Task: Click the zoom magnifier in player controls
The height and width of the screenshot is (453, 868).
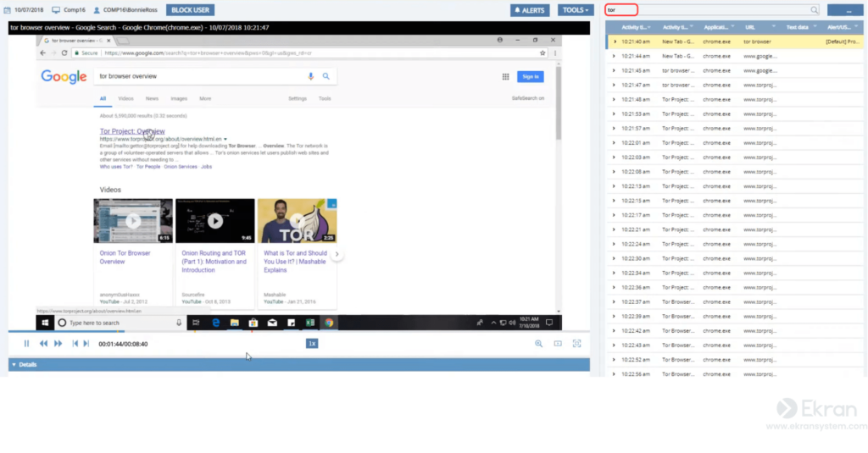Action: tap(538, 344)
